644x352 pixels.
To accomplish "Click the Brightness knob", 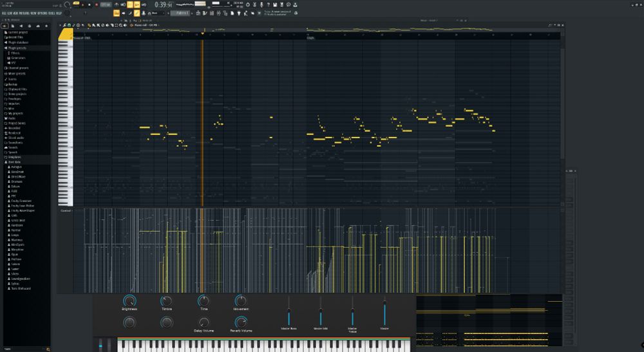I will coord(129,301).
